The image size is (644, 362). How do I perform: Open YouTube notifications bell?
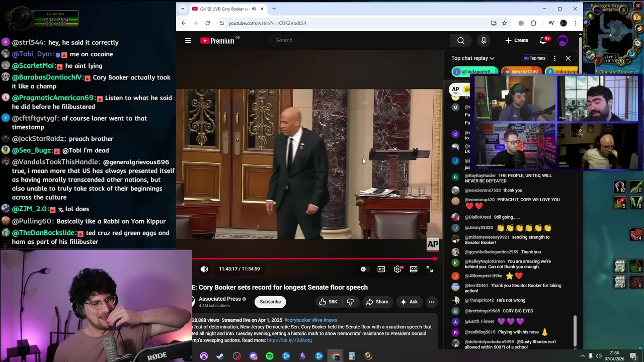(543, 40)
